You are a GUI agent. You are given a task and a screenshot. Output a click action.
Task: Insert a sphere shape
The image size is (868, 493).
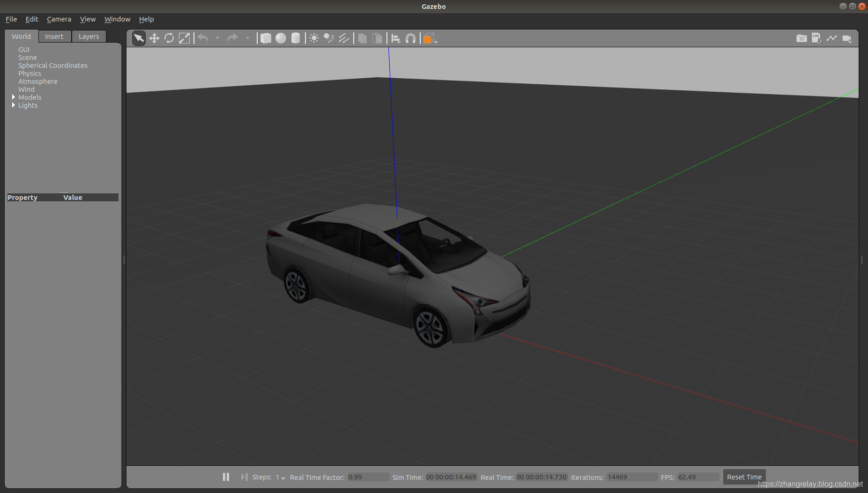tap(281, 38)
